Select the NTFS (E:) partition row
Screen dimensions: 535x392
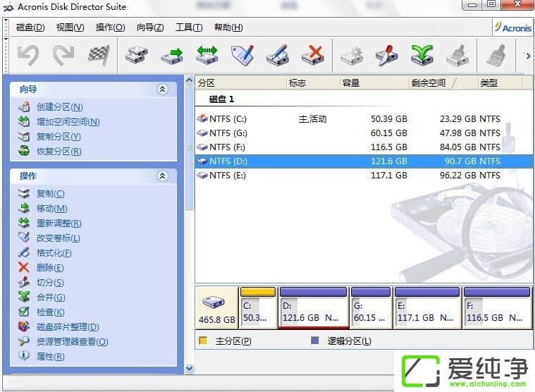point(364,176)
